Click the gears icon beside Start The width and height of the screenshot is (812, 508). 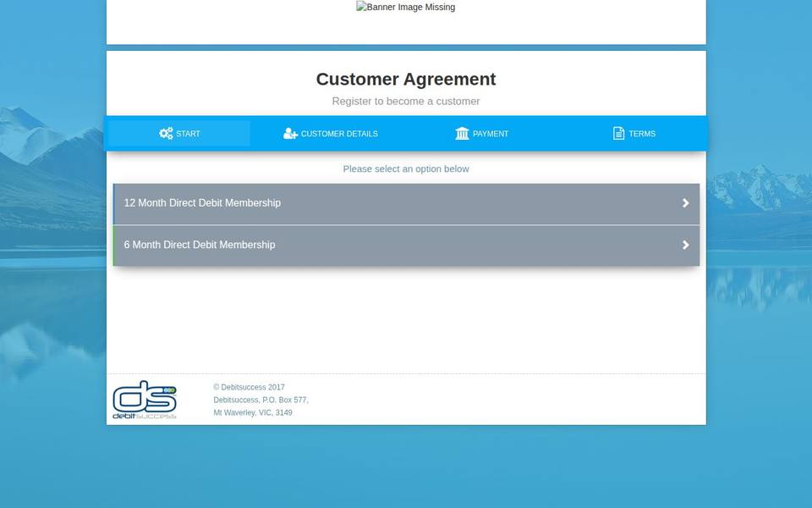(166, 133)
